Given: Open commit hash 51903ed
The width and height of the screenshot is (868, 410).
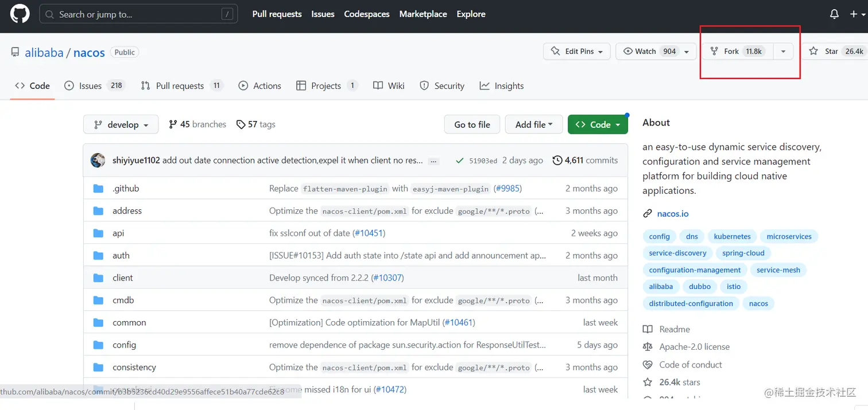Looking at the screenshot, I should (x=483, y=161).
